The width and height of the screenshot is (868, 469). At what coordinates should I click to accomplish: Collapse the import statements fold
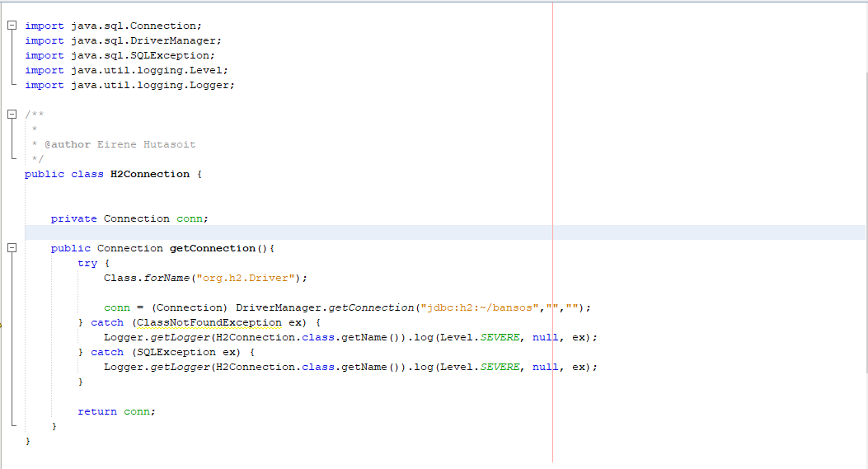click(x=12, y=26)
